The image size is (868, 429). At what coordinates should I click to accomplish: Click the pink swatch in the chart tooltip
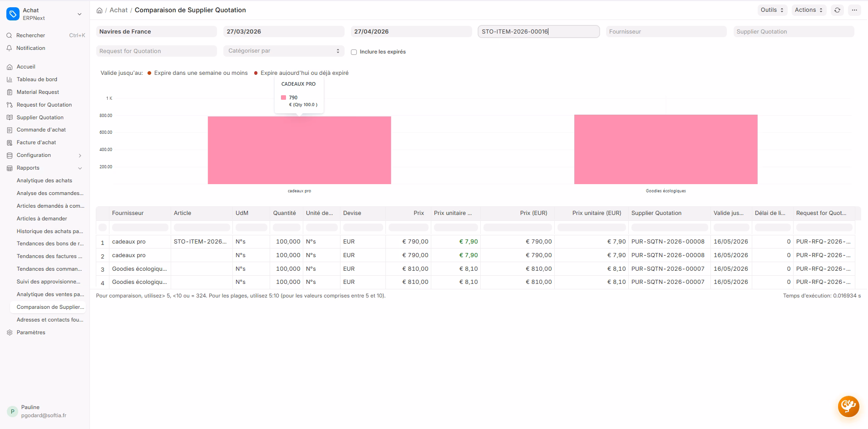pyautogui.click(x=284, y=97)
